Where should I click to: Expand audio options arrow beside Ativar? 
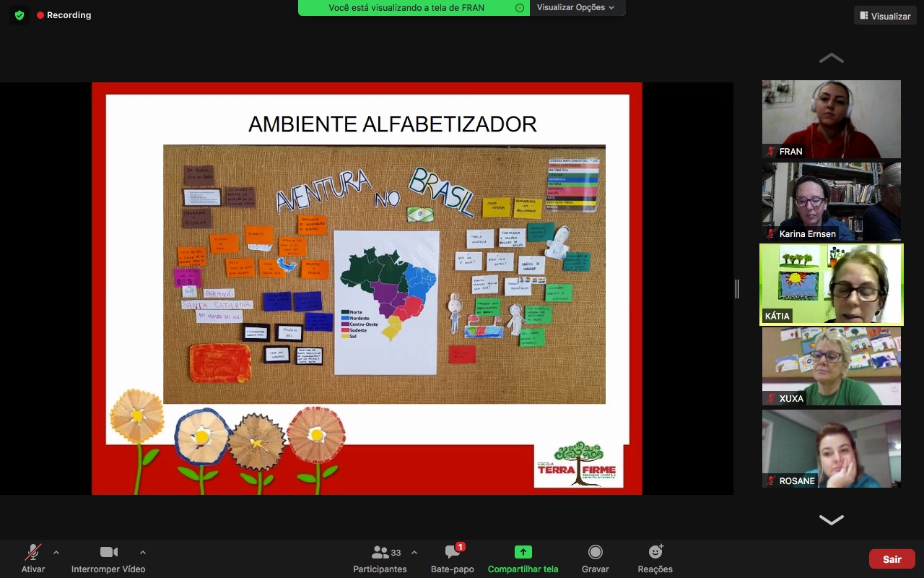click(x=56, y=553)
